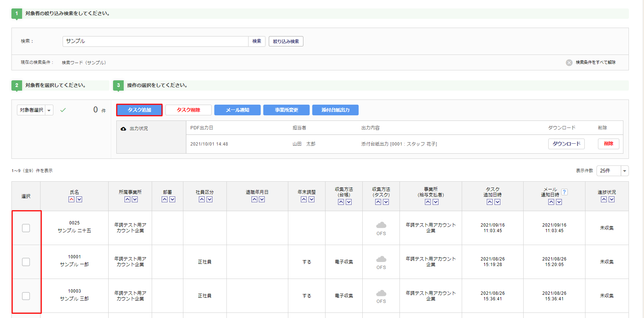
Task: Open 絞り込み検索 filter search
Action: (x=286, y=41)
